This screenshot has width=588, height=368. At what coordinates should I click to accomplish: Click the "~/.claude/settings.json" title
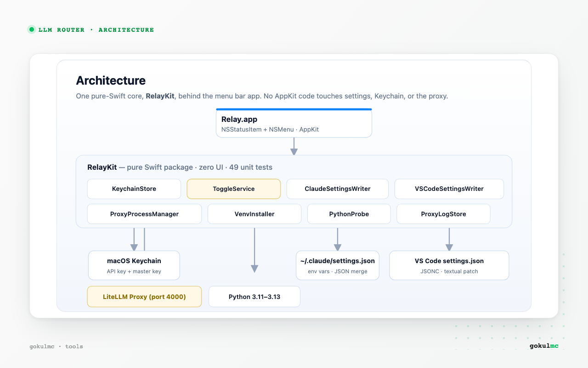coord(338,261)
